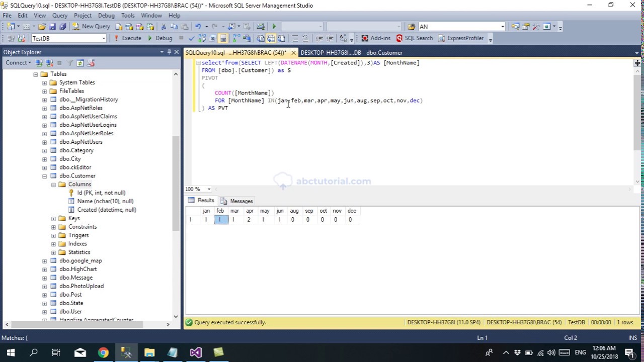The image size is (644, 362).
Task: Click the Undo arrow icon
Action: (198, 26)
